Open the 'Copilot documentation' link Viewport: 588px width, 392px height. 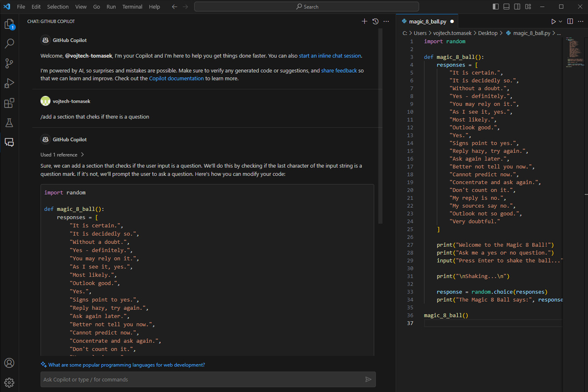pyautogui.click(x=176, y=78)
